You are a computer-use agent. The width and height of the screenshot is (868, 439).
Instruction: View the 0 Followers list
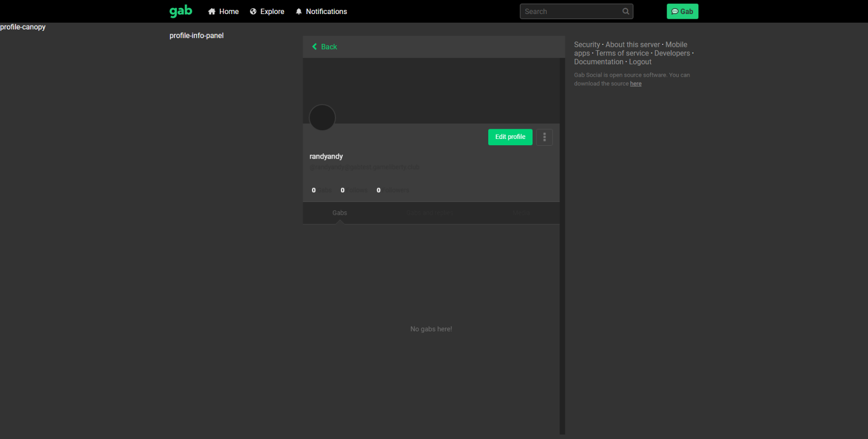tap(393, 190)
